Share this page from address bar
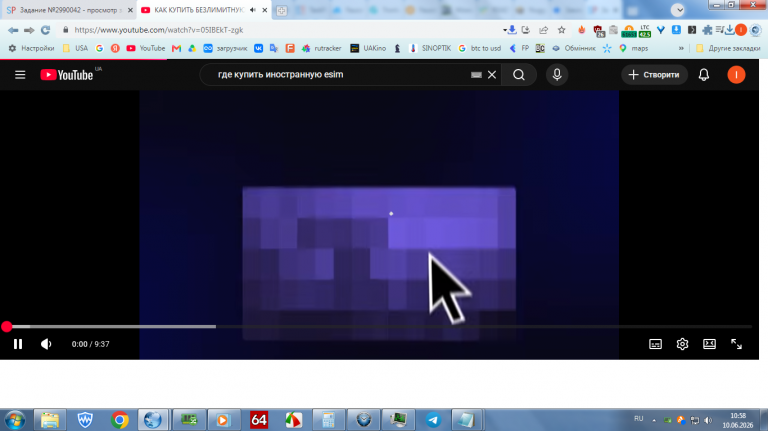Viewport: 768px width, 431px height. tap(544, 30)
